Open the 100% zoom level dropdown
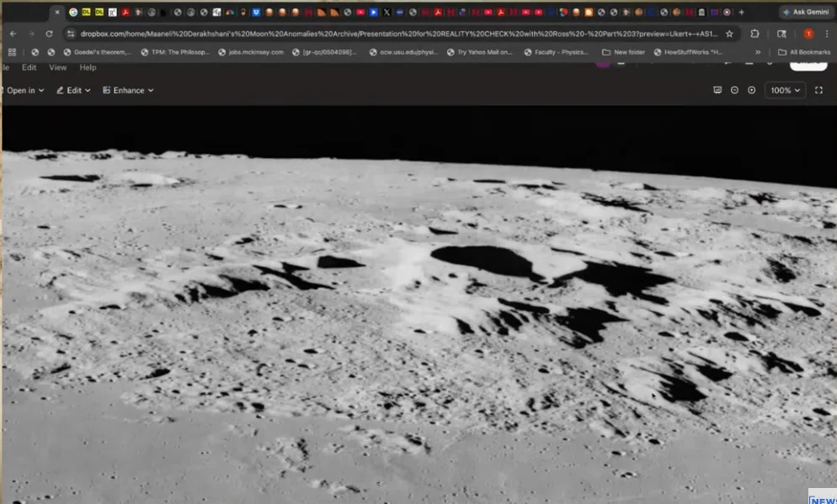 pyautogui.click(x=786, y=90)
